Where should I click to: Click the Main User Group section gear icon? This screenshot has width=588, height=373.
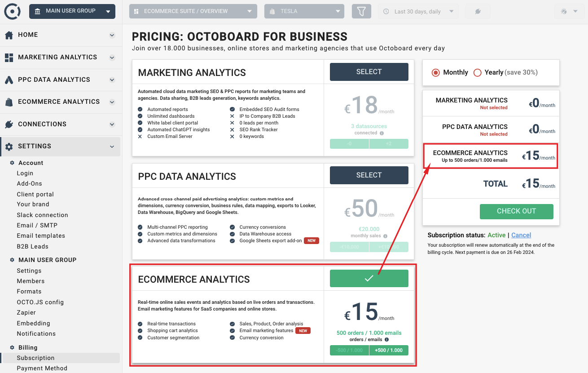12,260
